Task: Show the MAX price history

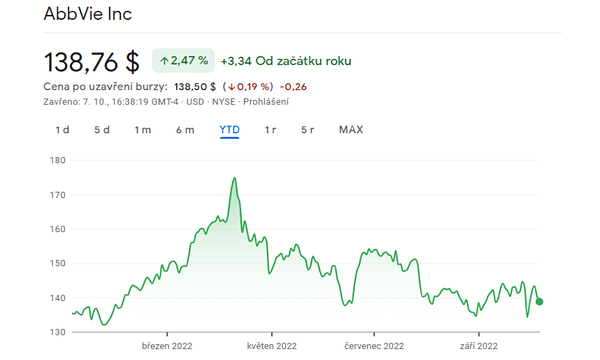Action: [351, 130]
